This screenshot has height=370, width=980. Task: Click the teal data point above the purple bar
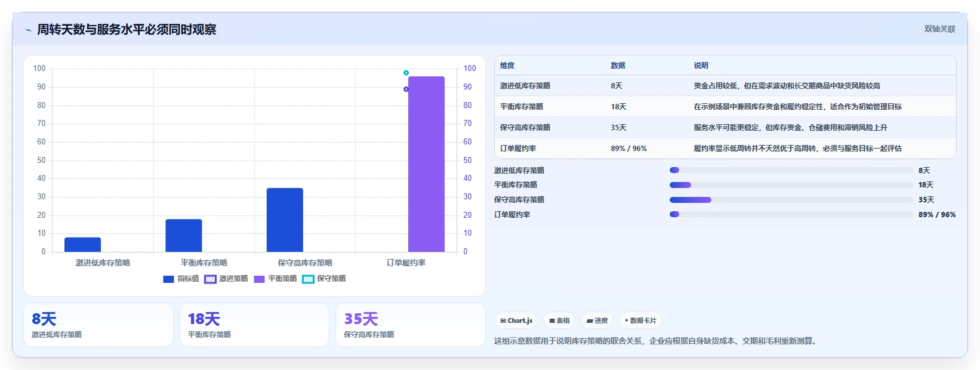pos(406,73)
